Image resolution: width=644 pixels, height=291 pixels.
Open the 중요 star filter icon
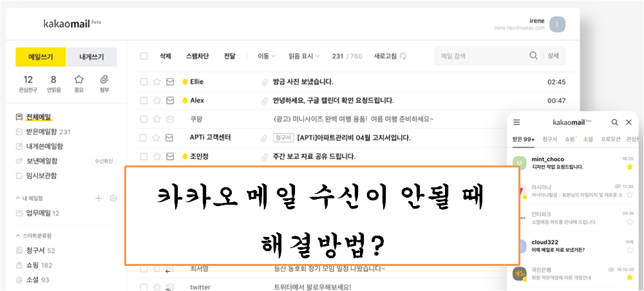click(x=79, y=80)
